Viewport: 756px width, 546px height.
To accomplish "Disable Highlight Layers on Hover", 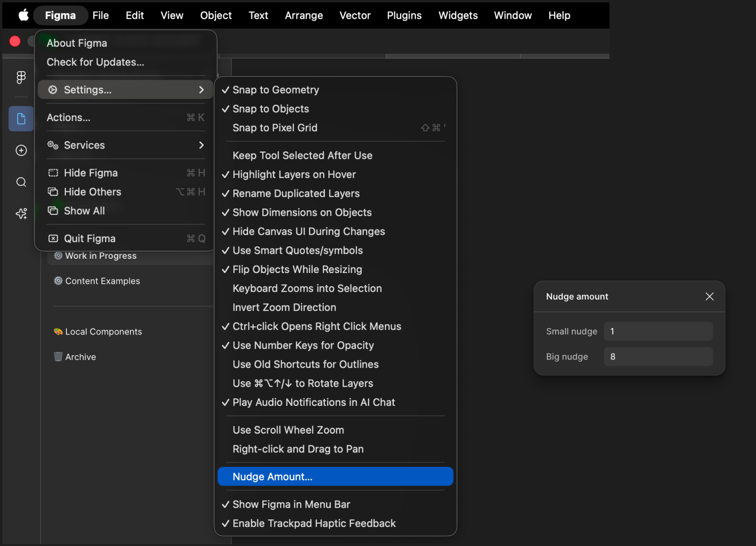I will pos(294,174).
